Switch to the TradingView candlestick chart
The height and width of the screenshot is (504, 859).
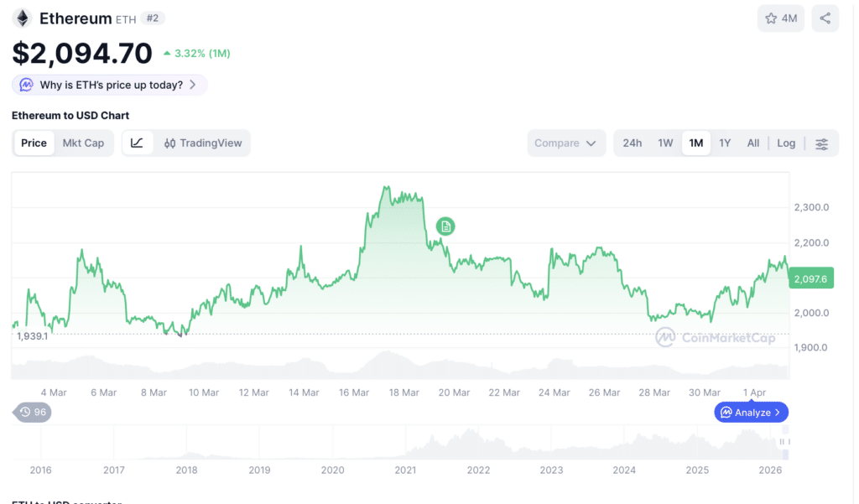[203, 143]
